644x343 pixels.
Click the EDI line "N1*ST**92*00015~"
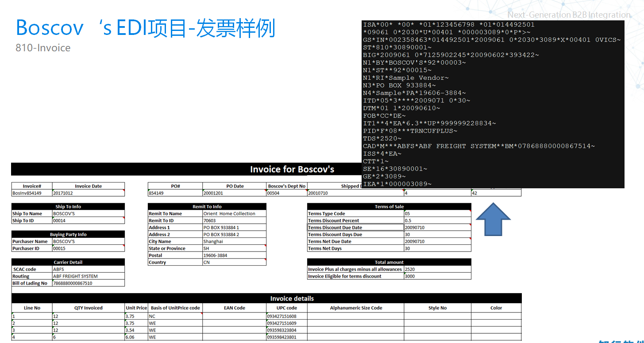pos(397,70)
